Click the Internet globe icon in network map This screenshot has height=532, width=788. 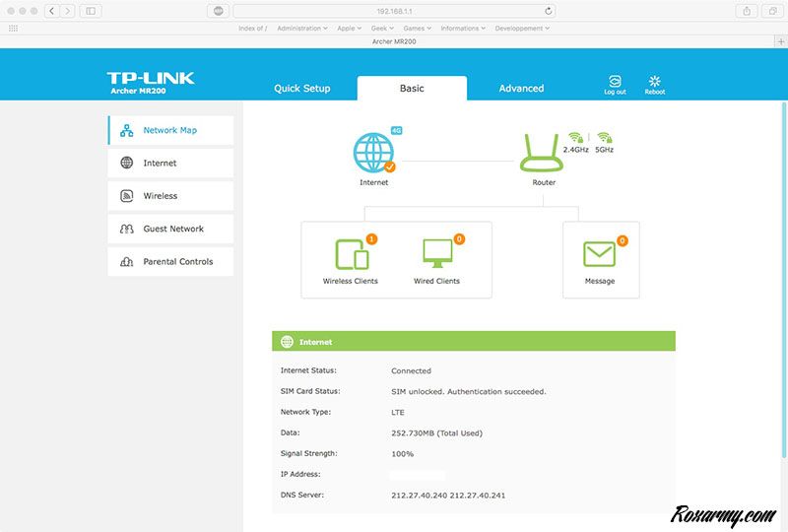[x=373, y=153]
